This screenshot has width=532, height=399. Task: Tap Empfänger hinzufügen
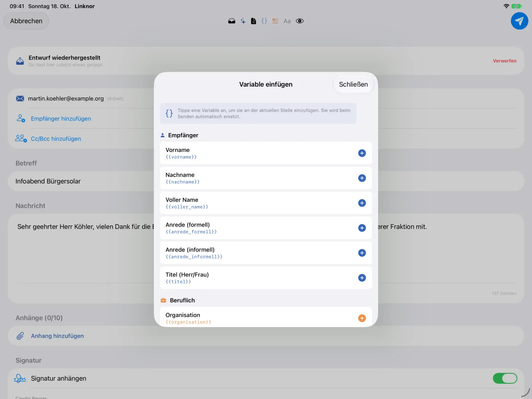pos(61,119)
